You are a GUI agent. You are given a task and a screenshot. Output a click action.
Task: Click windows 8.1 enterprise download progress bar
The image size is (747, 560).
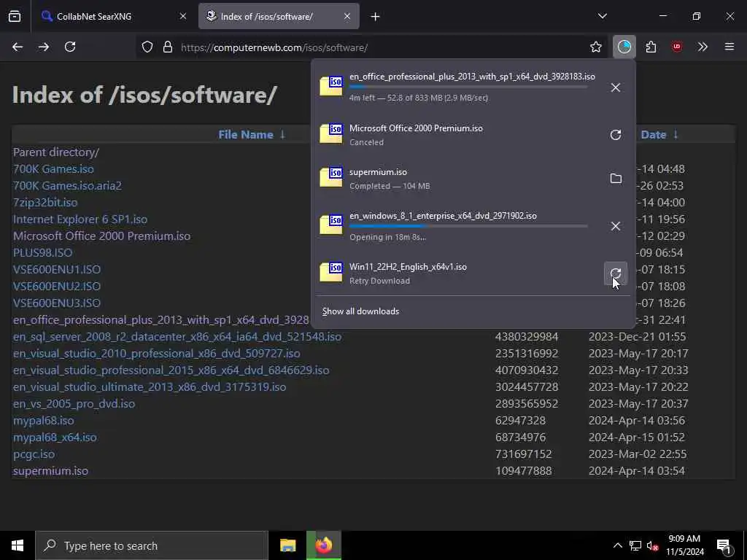coord(468,226)
